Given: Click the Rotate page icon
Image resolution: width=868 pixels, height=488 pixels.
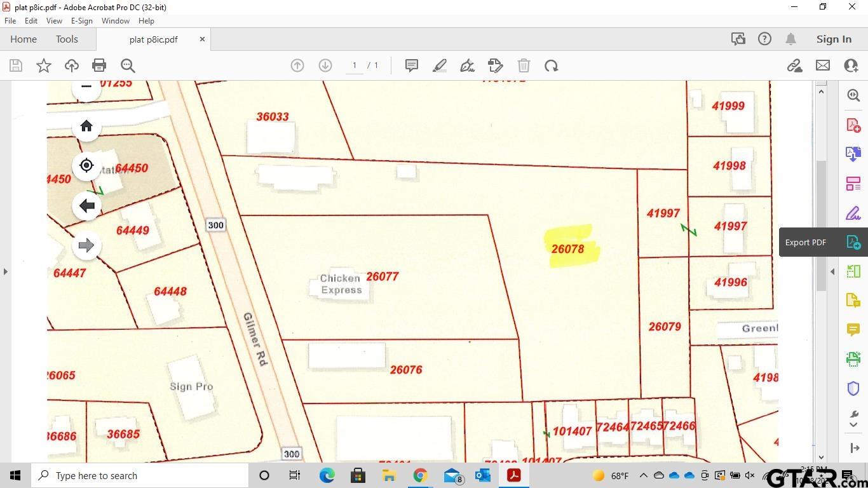Looking at the screenshot, I should tap(551, 65).
